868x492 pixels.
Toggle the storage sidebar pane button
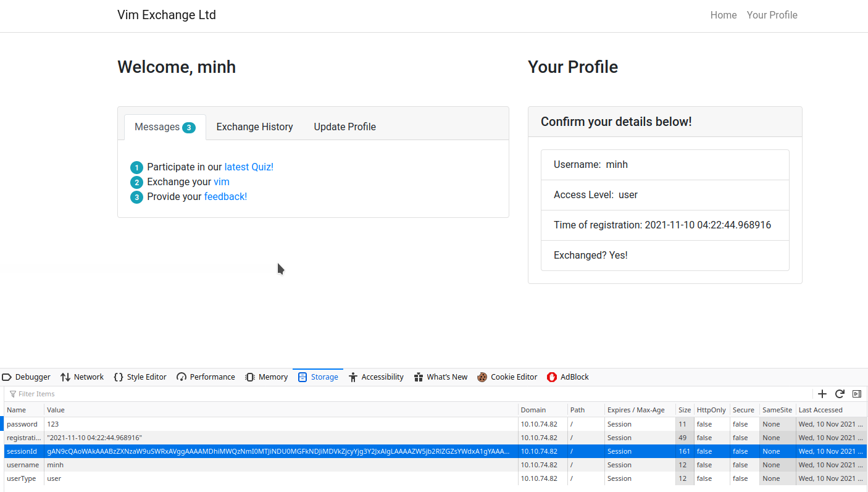point(857,394)
